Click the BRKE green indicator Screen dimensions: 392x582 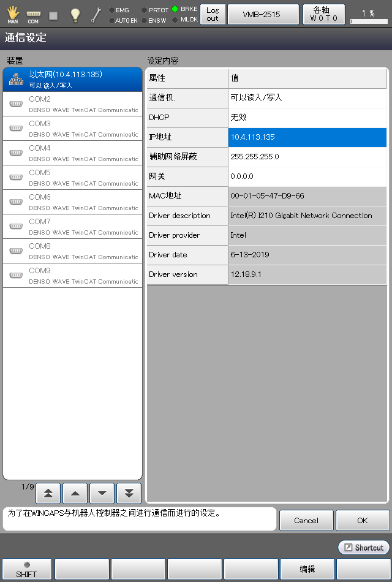tap(175, 9)
